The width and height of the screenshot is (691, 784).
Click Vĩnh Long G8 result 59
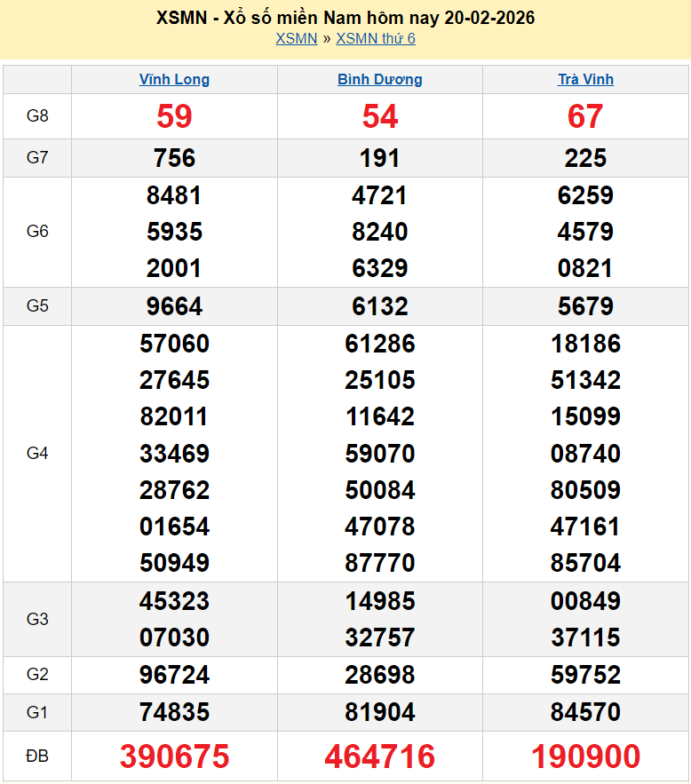tap(174, 116)
